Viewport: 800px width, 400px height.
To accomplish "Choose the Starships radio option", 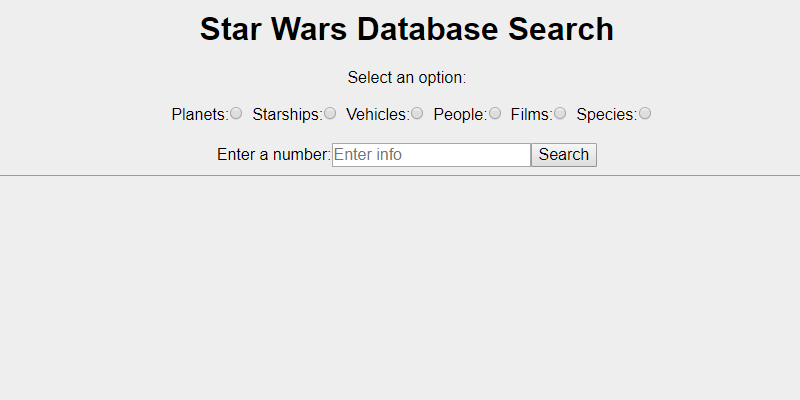I will coord(330,113).
